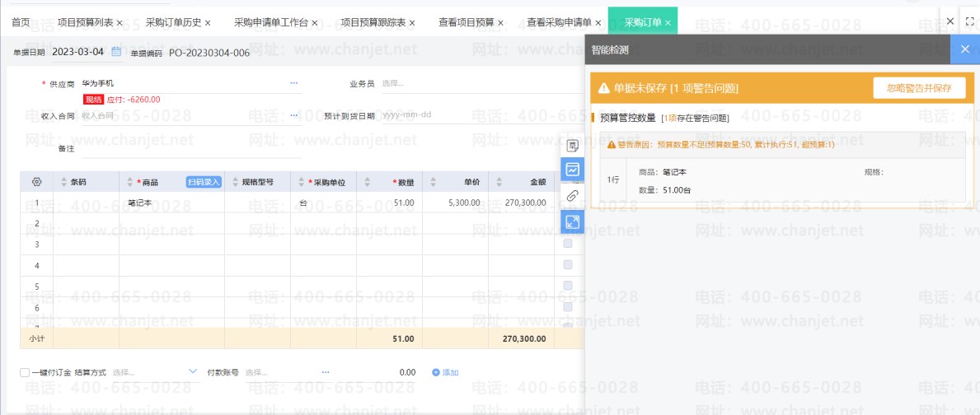This screenshot has height=415, width=980.
Task: Expand the 结算方式 dropdown
Action: click(x=194, y=372)
